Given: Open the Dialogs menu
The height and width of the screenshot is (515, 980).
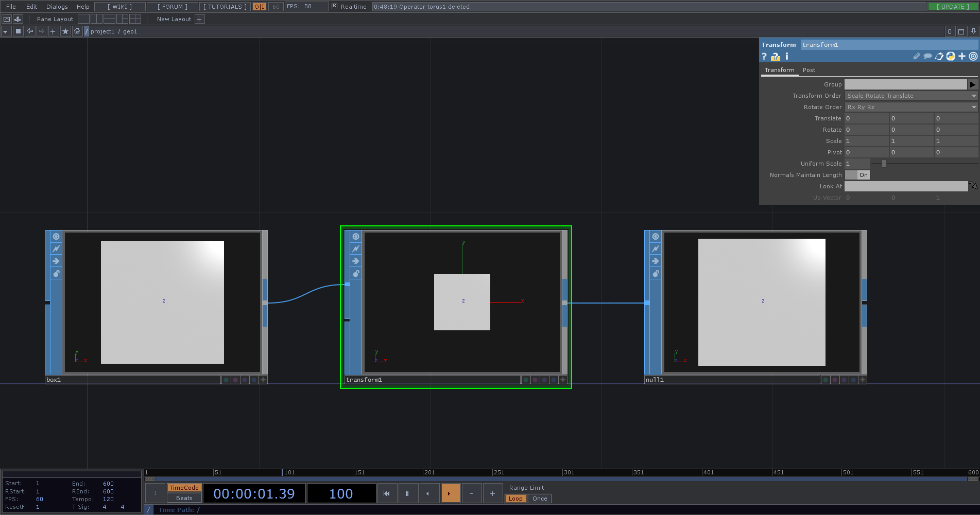Looking at the screenshot, I should [x=57, y=7].
